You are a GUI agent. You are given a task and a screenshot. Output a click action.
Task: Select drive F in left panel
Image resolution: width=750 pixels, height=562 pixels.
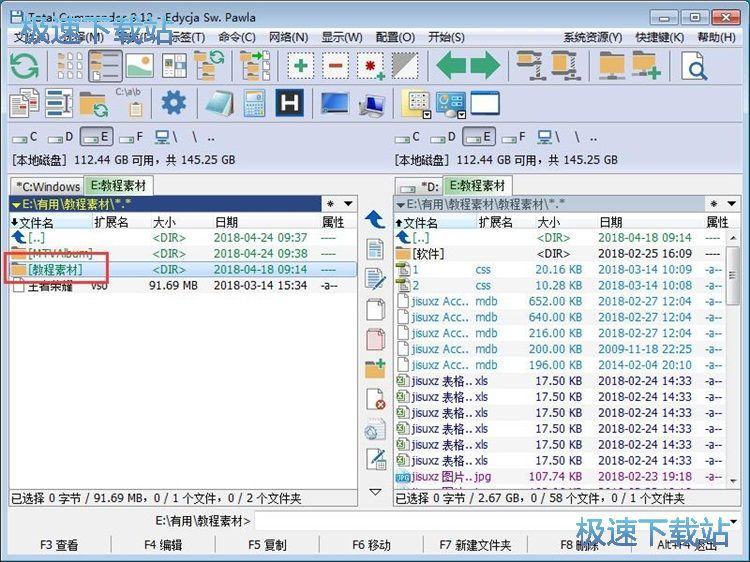132,138
